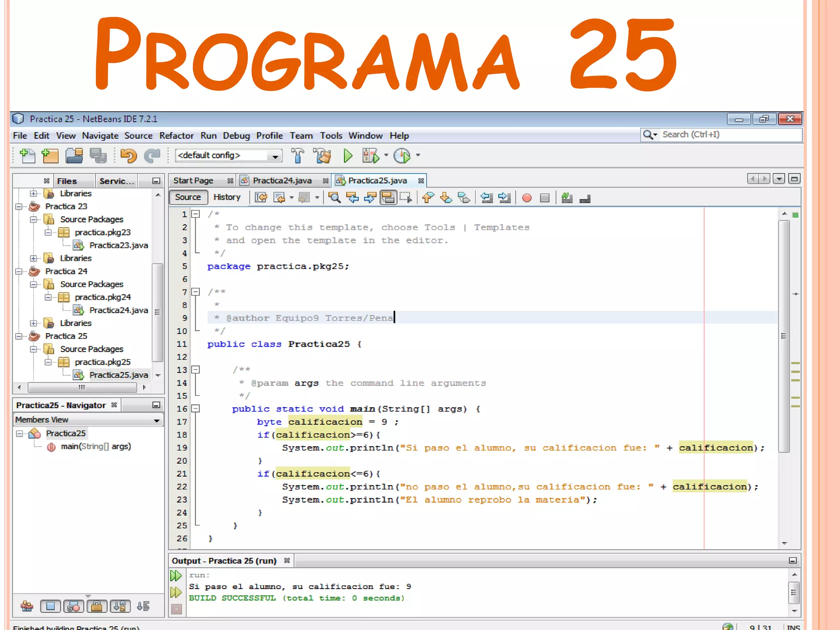Open the Tools menu
This screenshot has width=840, height=630.
[x=331, y=136]
